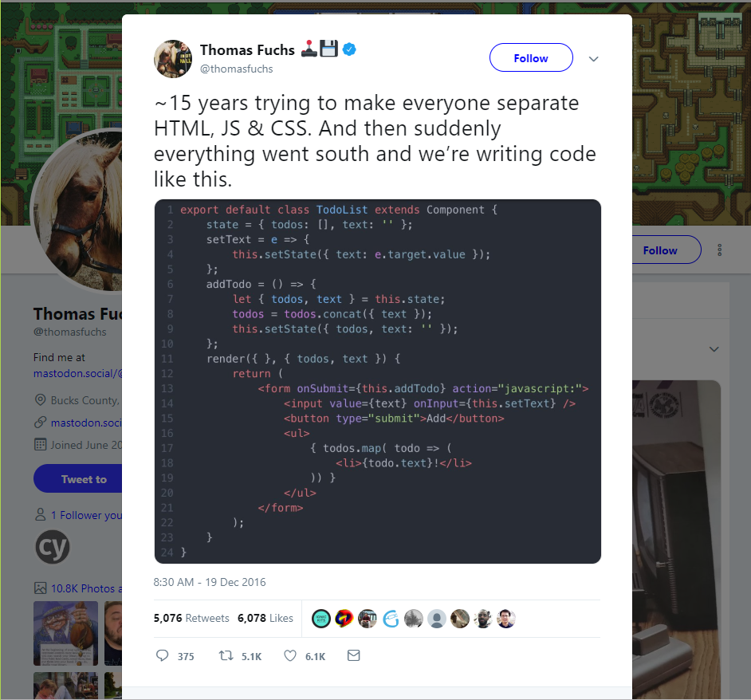
Task: Open the three-dot profile options icon
Action: pyautogui.click(x=719, y=250)
